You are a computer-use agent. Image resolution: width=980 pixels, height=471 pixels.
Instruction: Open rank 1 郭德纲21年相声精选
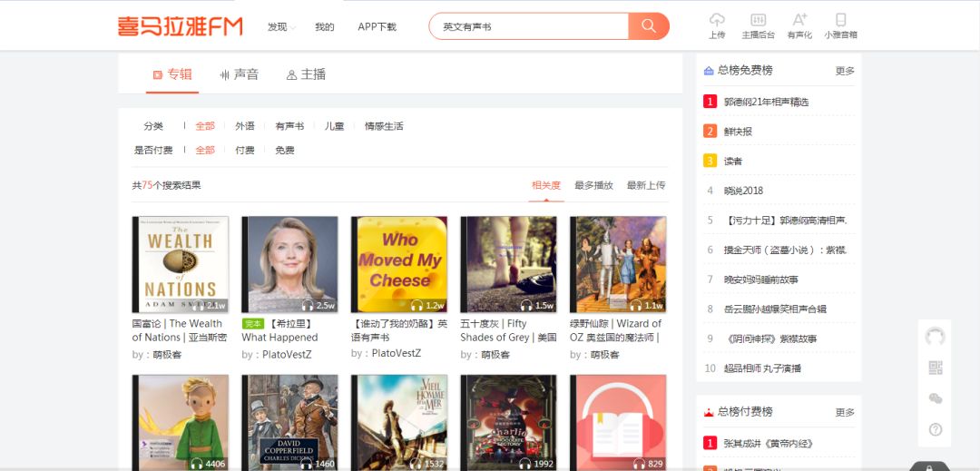(766, 102)
